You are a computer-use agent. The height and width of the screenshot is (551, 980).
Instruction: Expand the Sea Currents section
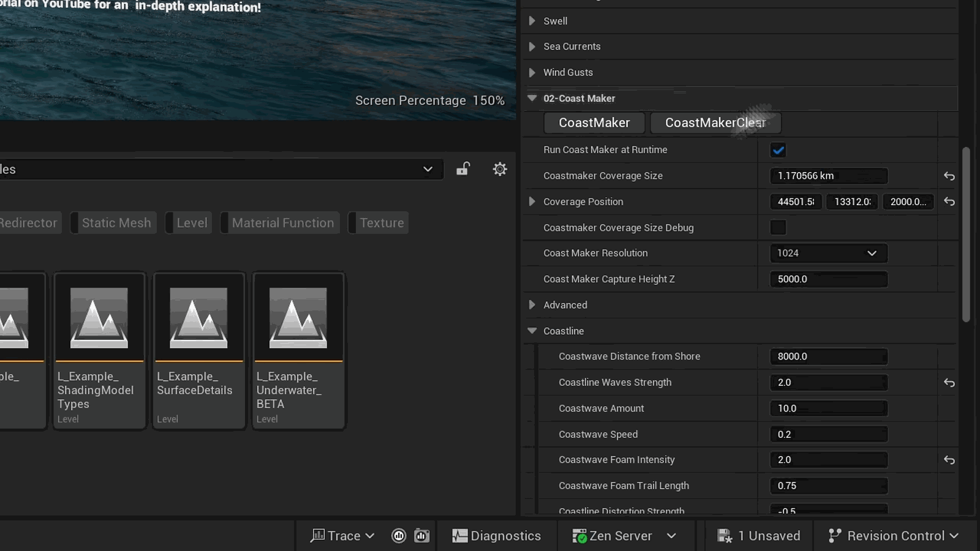pyautogui.click(x=532, y=47)
